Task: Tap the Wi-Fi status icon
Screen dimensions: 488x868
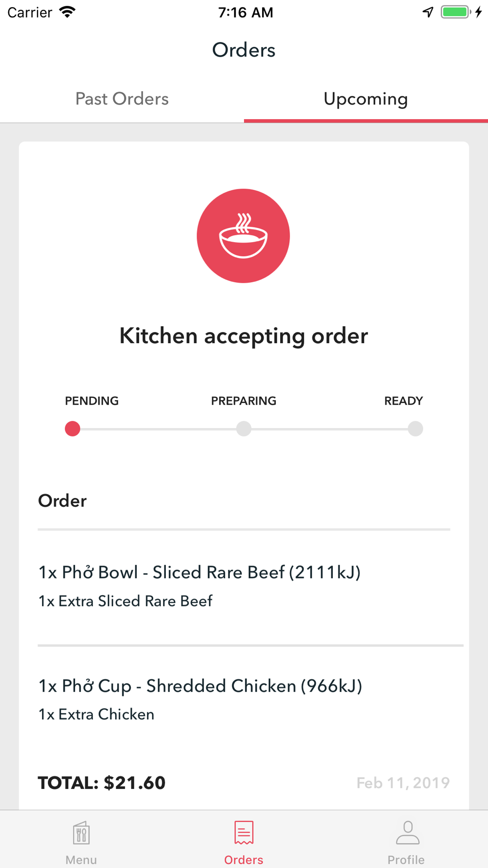Action: [67, 12]
